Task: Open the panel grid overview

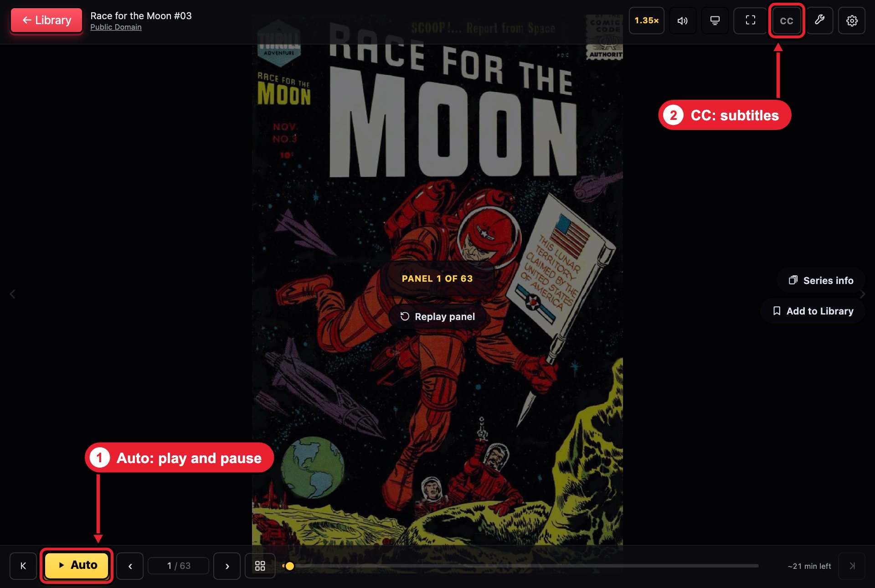Action: coord(260,566)
